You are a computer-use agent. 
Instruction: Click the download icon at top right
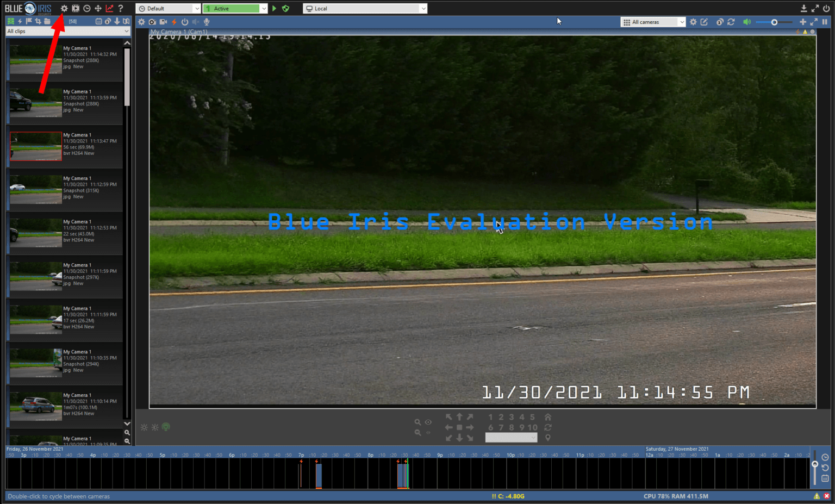coord(803,8)
